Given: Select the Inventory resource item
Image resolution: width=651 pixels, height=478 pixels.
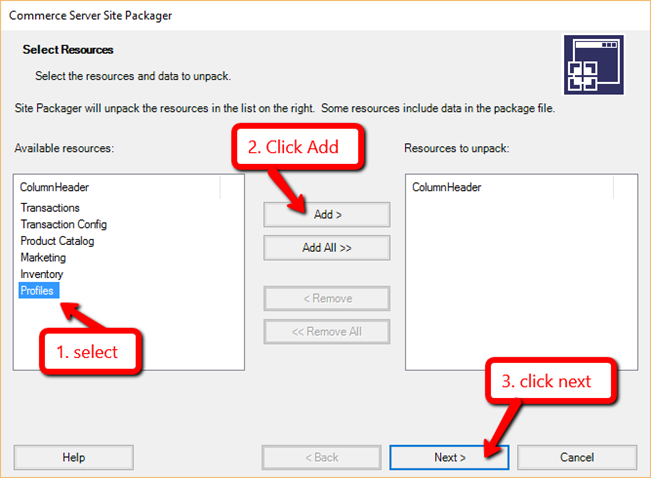Looking at the screenshot, I should (42, 274).
